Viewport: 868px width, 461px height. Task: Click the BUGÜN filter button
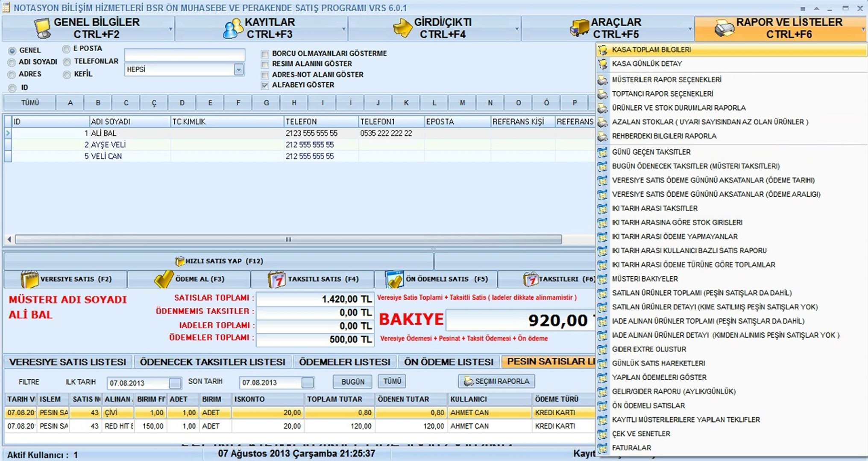pos(353,381)
